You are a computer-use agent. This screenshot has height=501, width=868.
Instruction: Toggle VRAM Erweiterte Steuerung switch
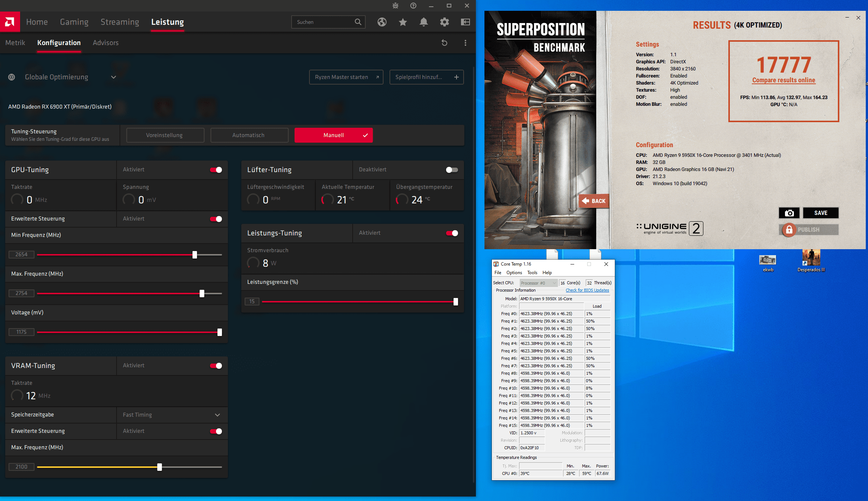[216, 431]
